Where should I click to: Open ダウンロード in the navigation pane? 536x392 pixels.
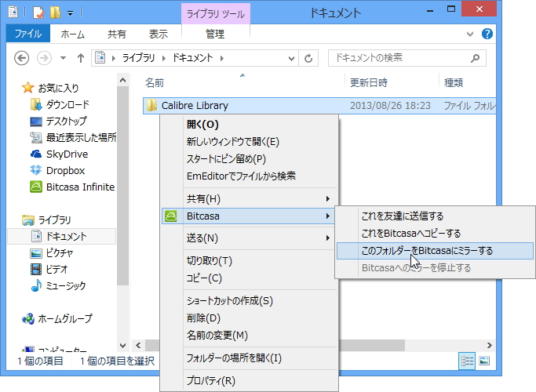click(x=60, y=104)
